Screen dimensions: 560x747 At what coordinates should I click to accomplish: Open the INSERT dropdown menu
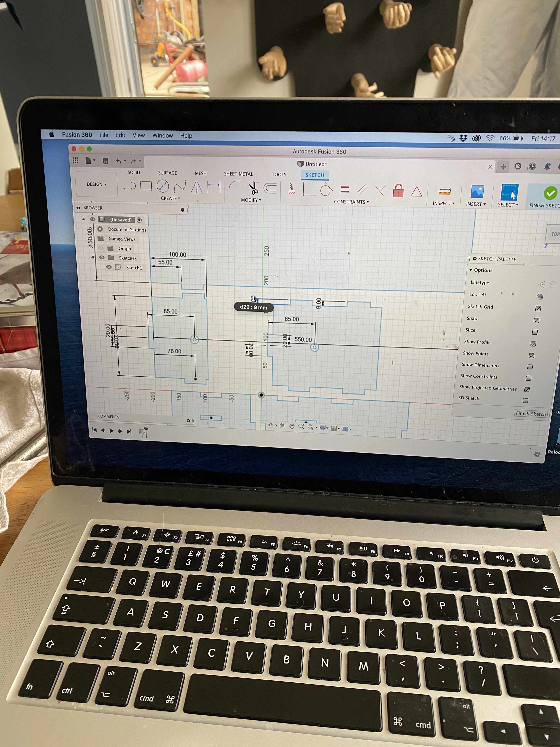476,204
